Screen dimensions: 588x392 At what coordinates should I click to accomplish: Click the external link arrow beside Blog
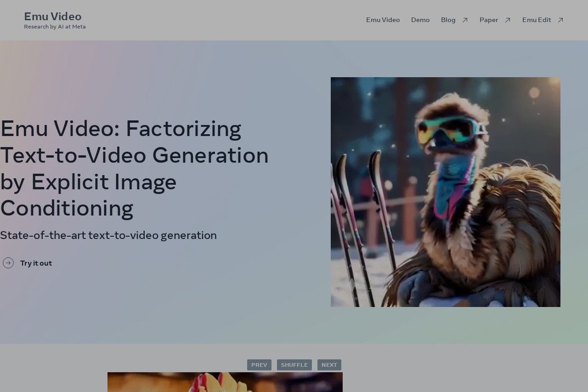(x=465, y=20)
